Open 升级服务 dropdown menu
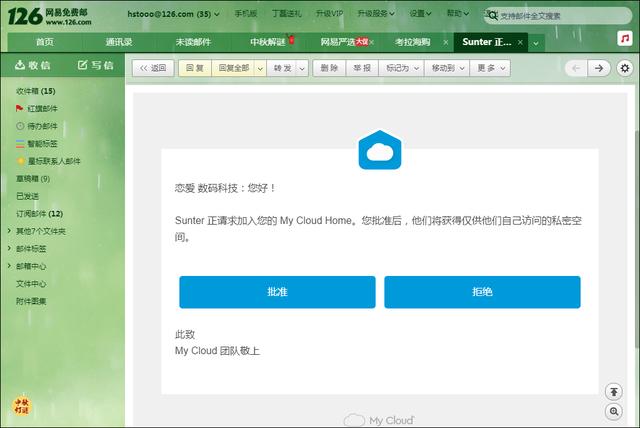 point(376,13)
